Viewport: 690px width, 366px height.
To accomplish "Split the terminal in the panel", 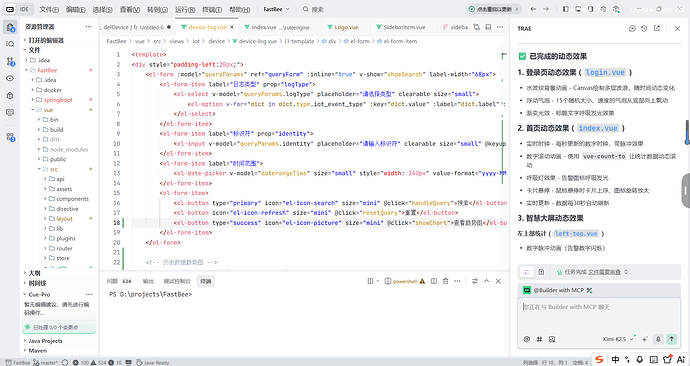I will (x=434, y=281).
